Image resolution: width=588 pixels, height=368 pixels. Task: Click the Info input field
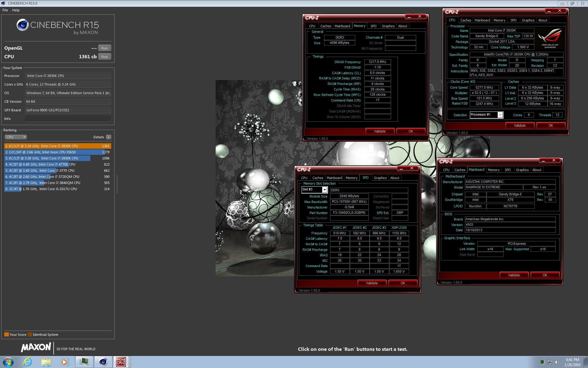click(68, 119)
